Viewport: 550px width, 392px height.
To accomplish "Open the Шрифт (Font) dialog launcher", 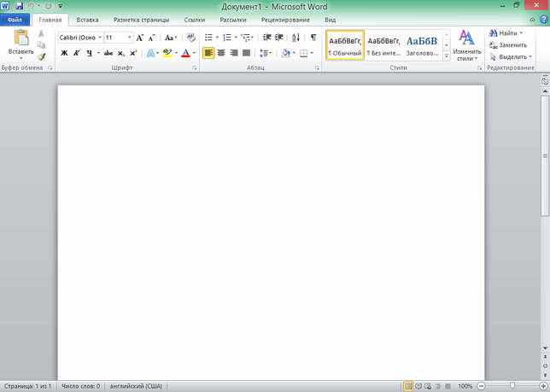I will pyautogui.click(x=195, y=68).
